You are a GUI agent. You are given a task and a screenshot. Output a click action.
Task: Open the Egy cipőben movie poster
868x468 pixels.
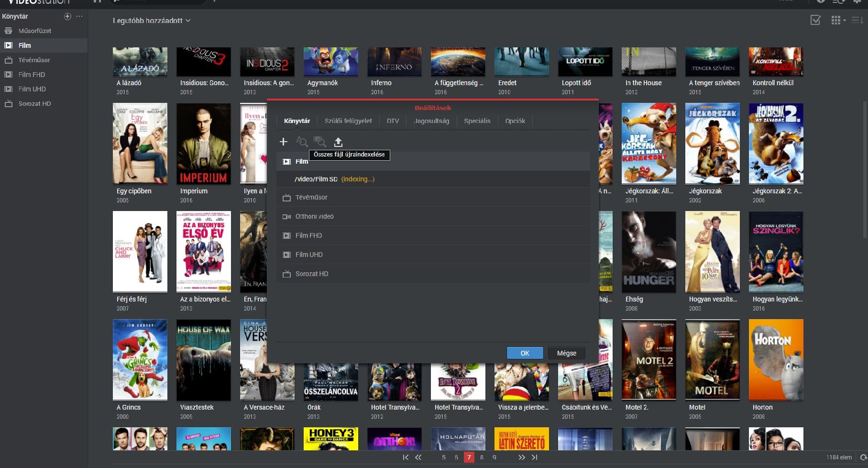pos(140,144)
